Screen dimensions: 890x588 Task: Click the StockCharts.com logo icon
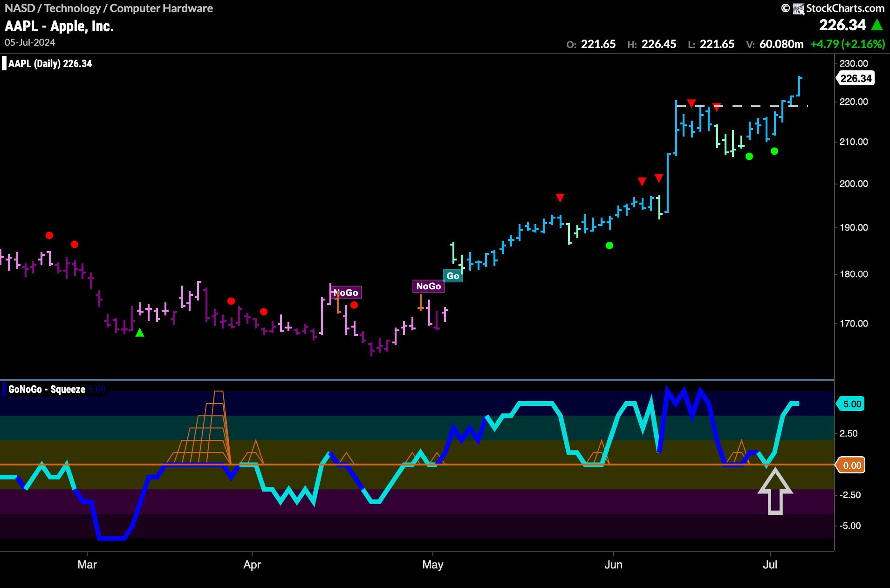coord(799,8)
